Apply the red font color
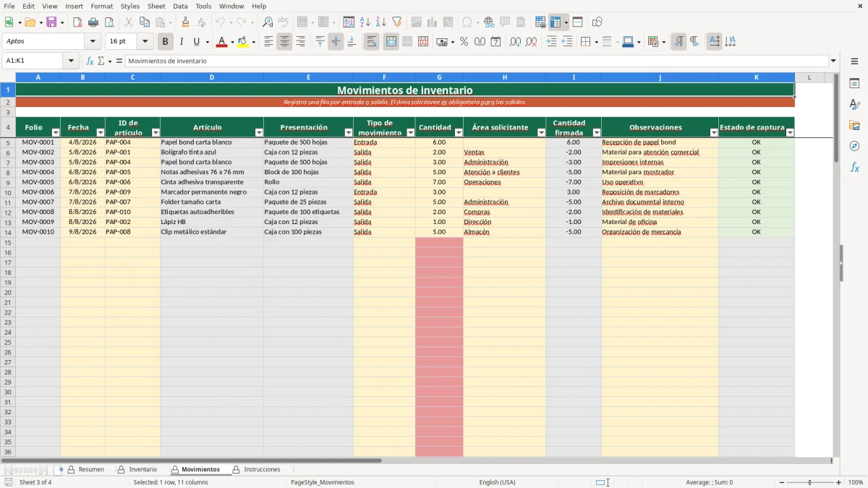 pos(221,42)
